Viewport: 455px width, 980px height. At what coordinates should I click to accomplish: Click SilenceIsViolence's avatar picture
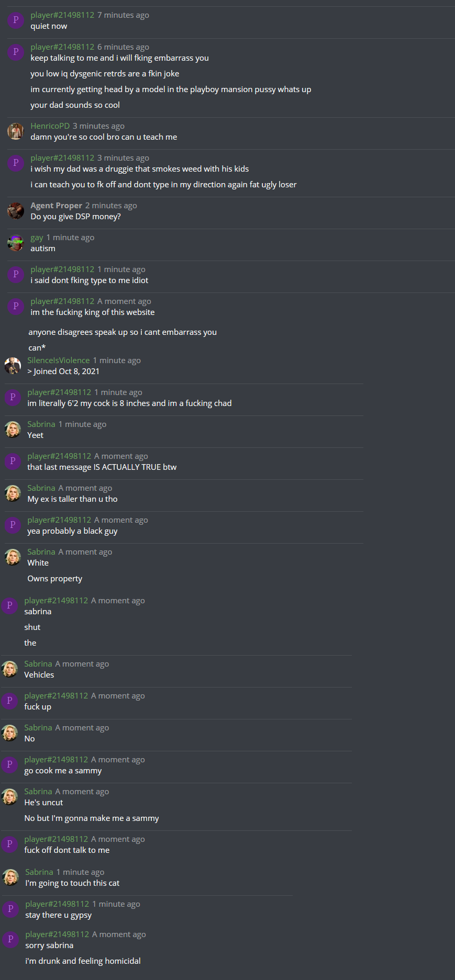pyautogui.click(x=13, y=366)
